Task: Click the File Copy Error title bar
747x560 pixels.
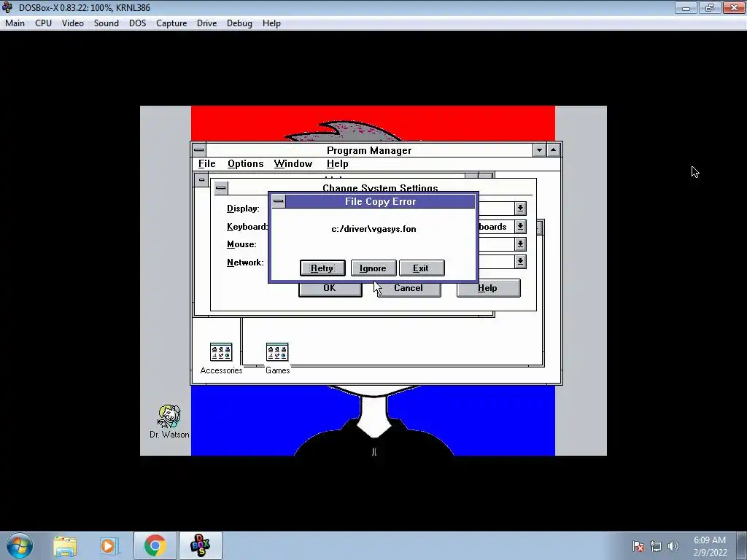Action: pyautogui.click(x=380, y=201)
